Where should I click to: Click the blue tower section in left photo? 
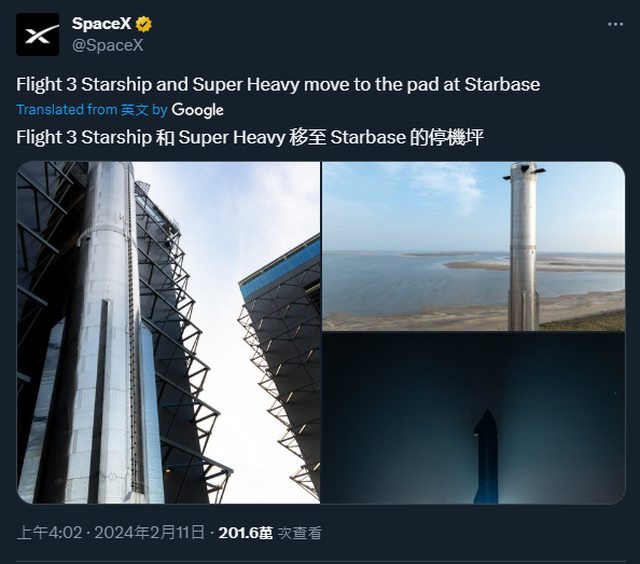pos(279,266)
